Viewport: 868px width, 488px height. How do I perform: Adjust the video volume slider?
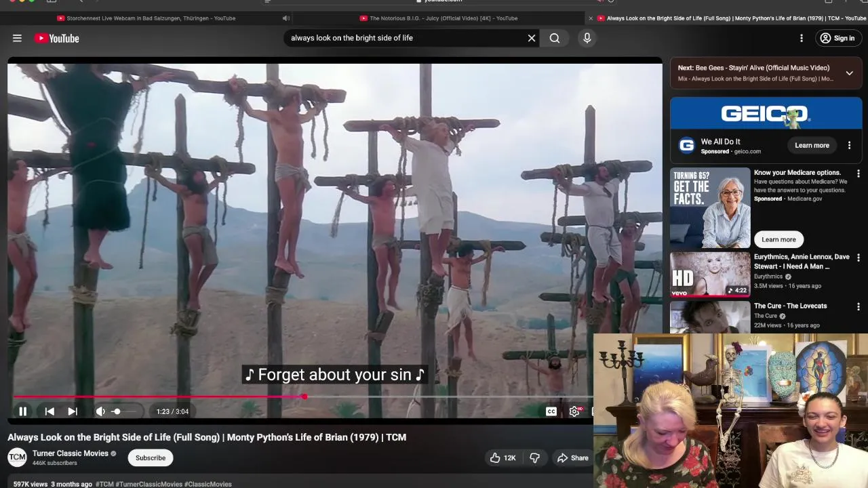click(x=123, y=411)
